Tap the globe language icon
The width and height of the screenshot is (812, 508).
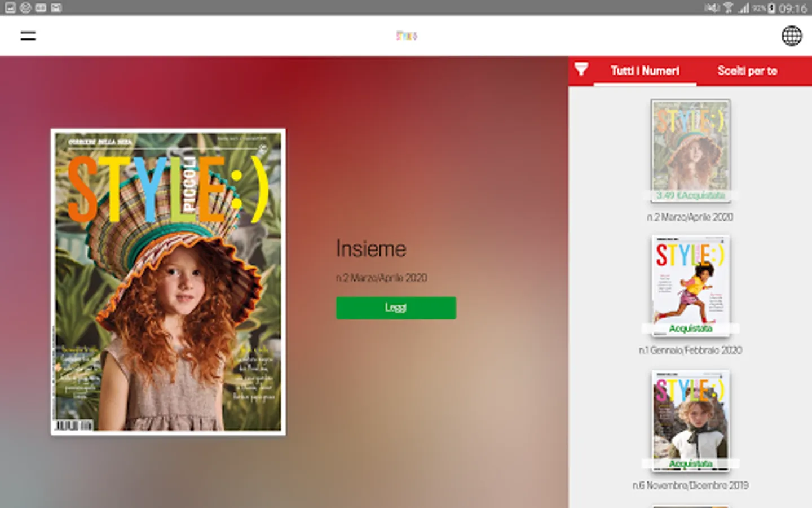(x=792, y=36)
